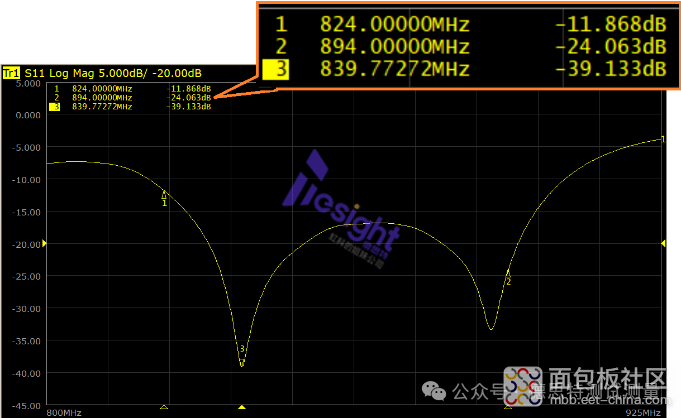This screenshot has height=418, width=681.
Task: Click 824.00000MHz in the small in-plot marker list
Action: coord(102,89)
